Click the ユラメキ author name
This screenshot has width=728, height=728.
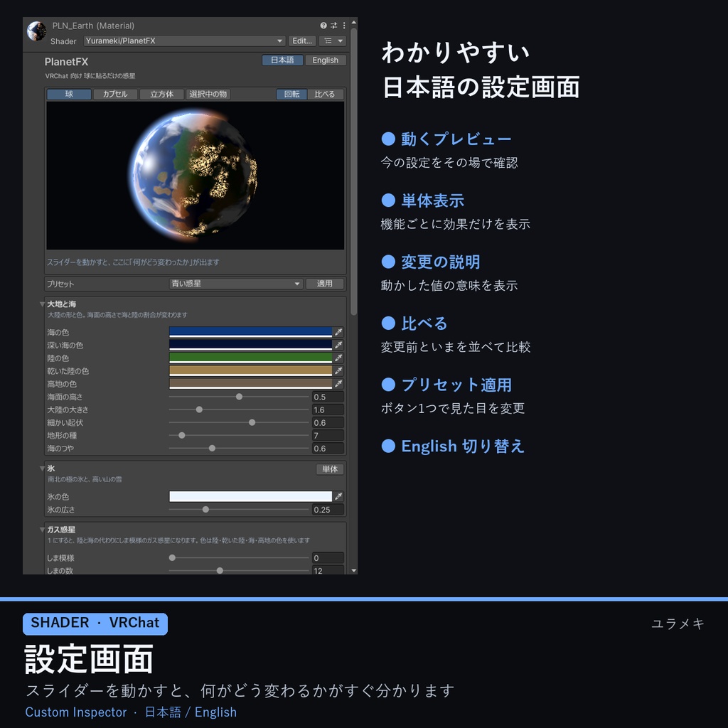678,623
